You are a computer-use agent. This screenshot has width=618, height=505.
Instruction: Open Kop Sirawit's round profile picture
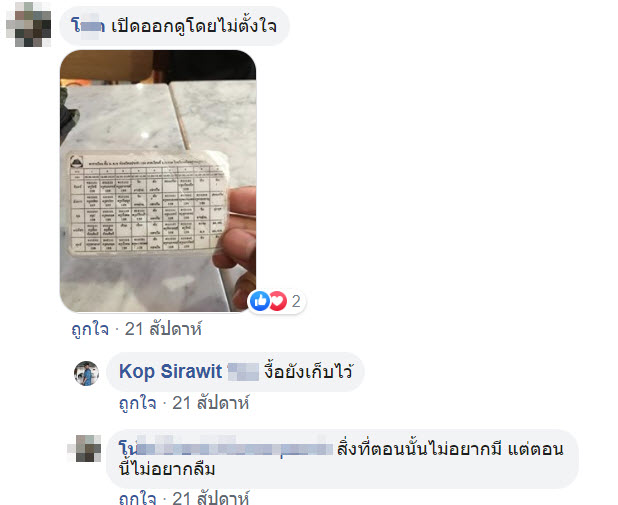(x=86, y=373)
